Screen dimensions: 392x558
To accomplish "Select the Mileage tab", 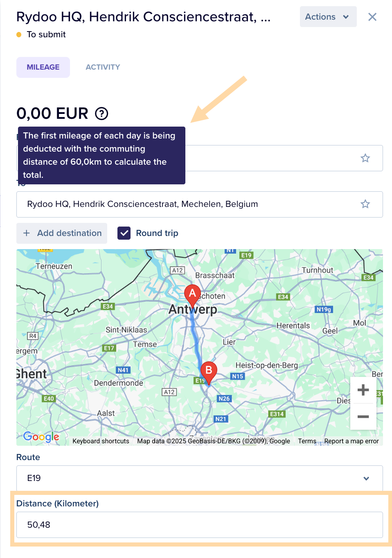I will pyautogui.click(x=43, y=67).
